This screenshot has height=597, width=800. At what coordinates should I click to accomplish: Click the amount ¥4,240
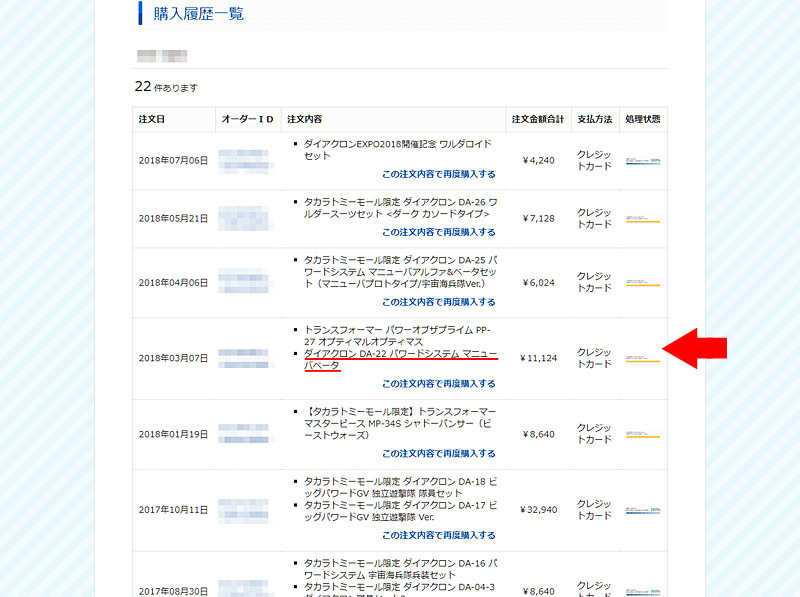[x=538, y=161]
